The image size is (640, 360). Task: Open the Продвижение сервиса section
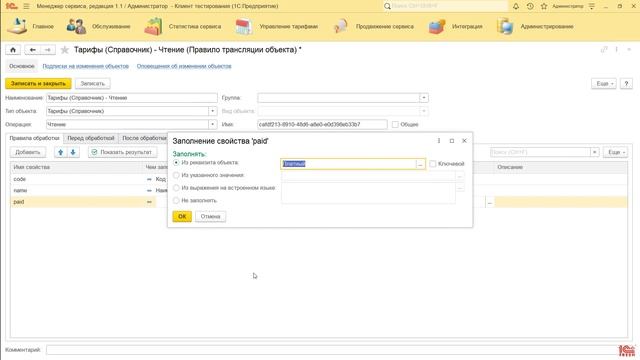[373, 26]
